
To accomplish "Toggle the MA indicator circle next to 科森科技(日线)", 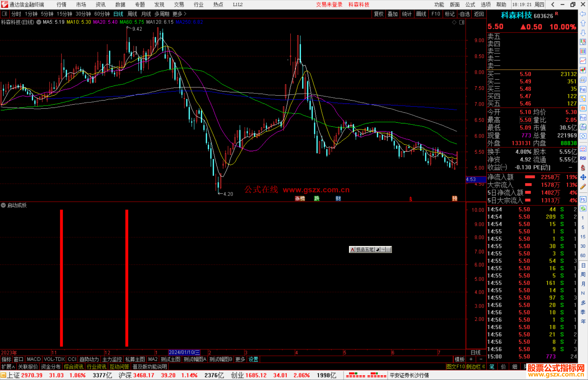I will pos(39,22).
